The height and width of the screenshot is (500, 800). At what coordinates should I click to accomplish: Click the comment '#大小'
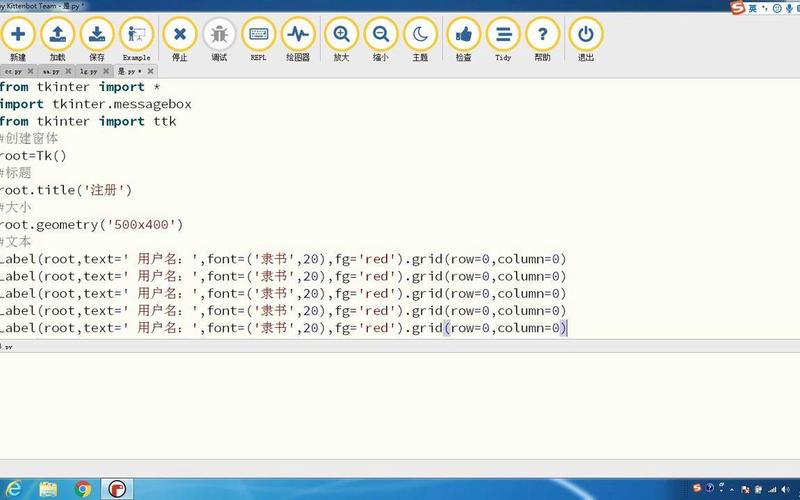16,207
